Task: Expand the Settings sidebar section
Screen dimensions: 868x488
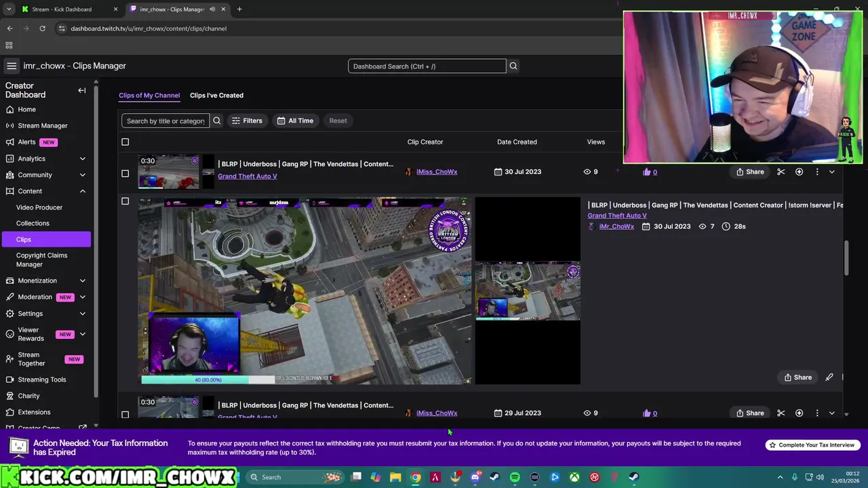Action: click(x=82, y=314)
